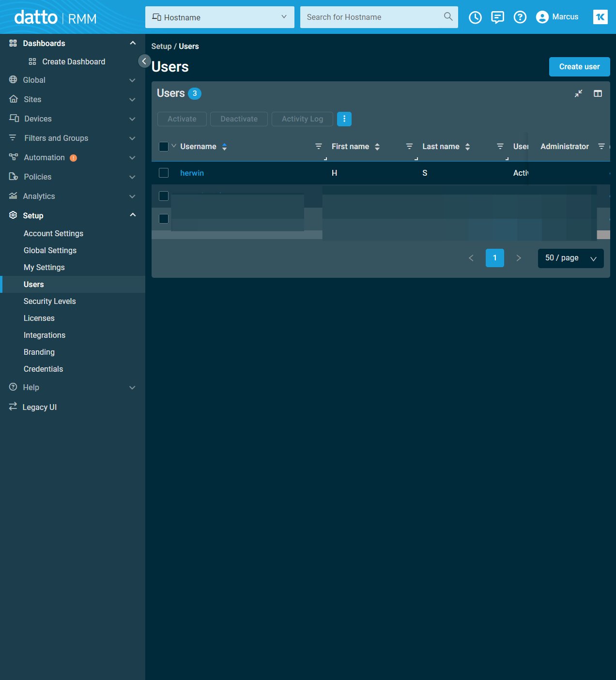Open the help question mark icon
616x680 pixels.
[520, 17]
